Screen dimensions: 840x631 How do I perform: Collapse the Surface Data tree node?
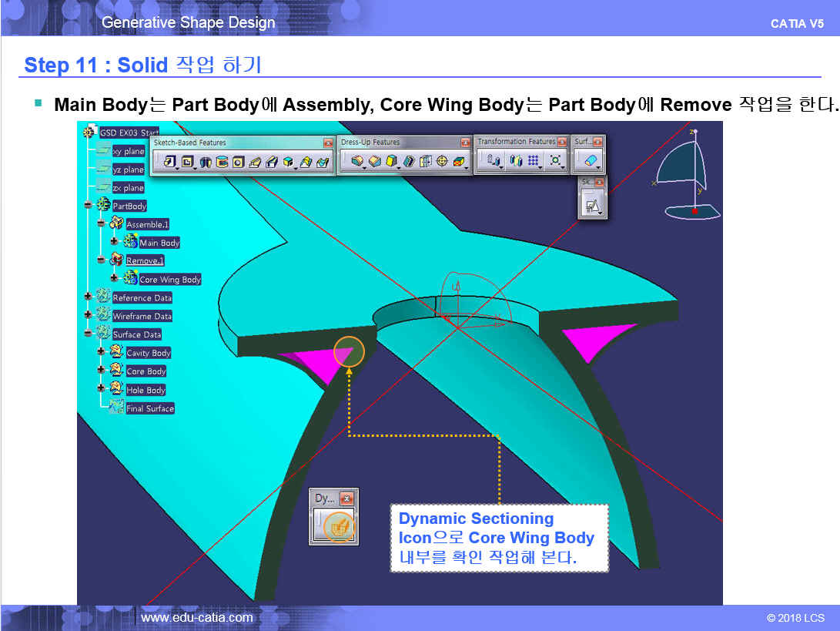(x=88, y=334)
